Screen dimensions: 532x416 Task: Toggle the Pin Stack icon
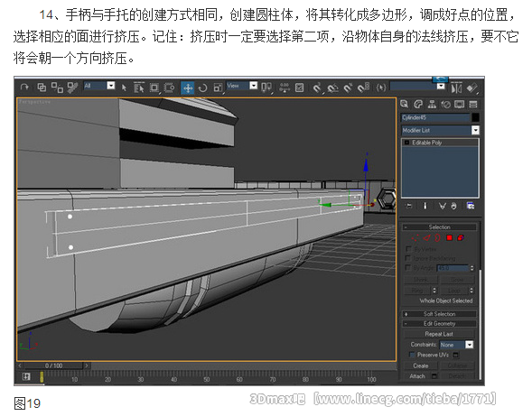click(409, 206)
